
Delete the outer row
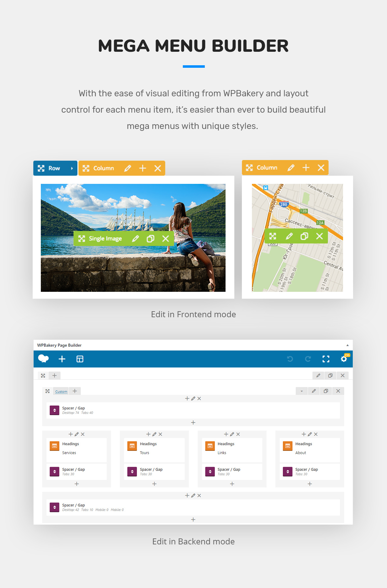(x=343, y=376)
